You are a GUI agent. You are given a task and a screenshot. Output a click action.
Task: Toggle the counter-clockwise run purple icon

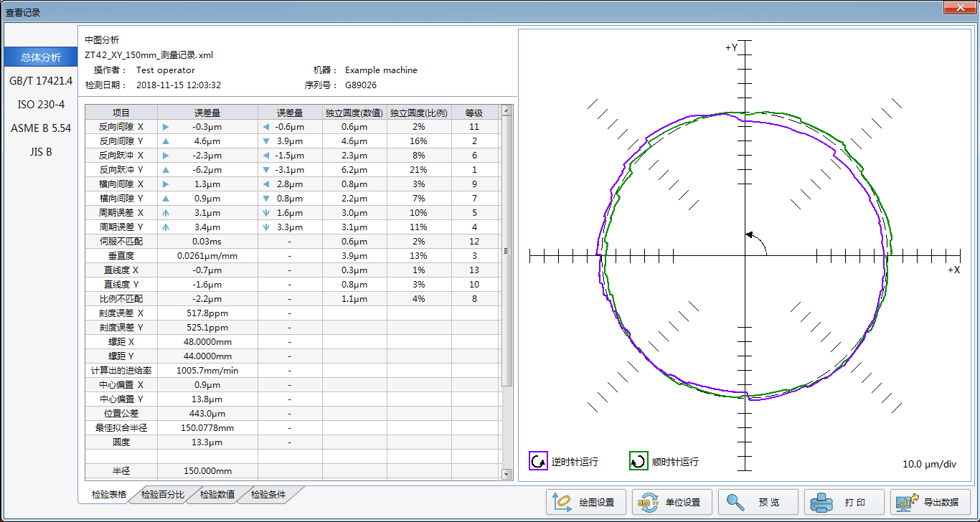point(538,461)
